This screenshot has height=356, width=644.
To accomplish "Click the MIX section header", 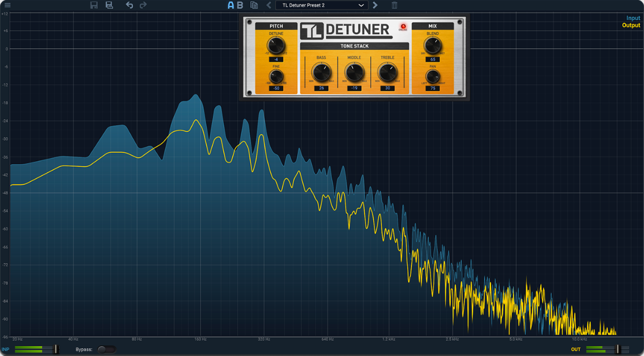I will [432, 26].
